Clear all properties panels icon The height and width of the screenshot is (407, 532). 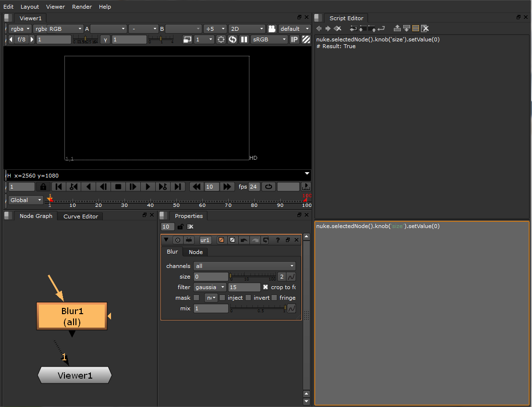point(190,227)
